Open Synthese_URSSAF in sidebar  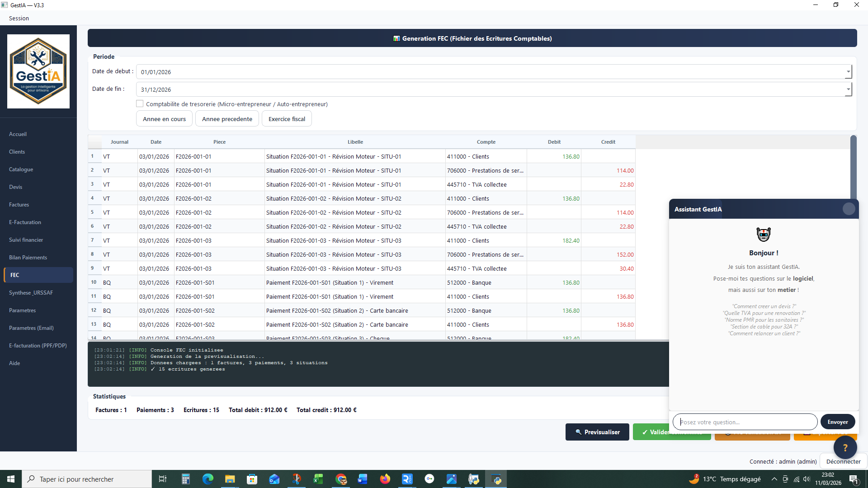[x=31, y=293]
